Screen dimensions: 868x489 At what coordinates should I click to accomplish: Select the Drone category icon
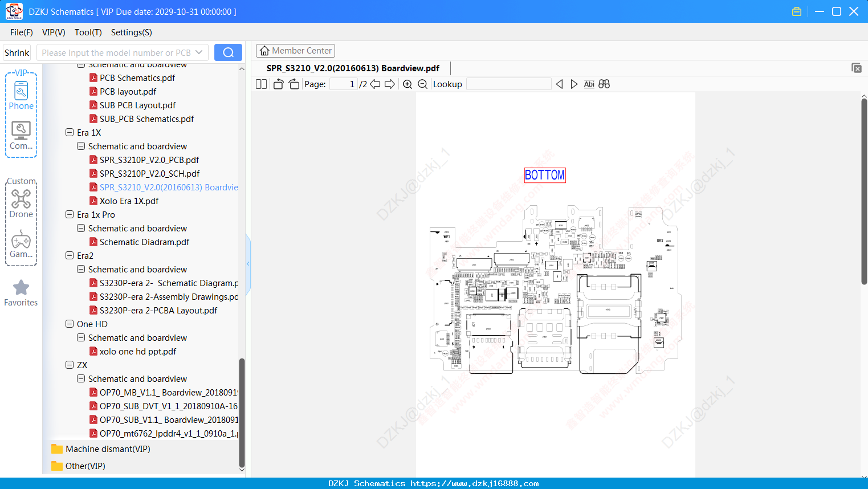point(21,203)
